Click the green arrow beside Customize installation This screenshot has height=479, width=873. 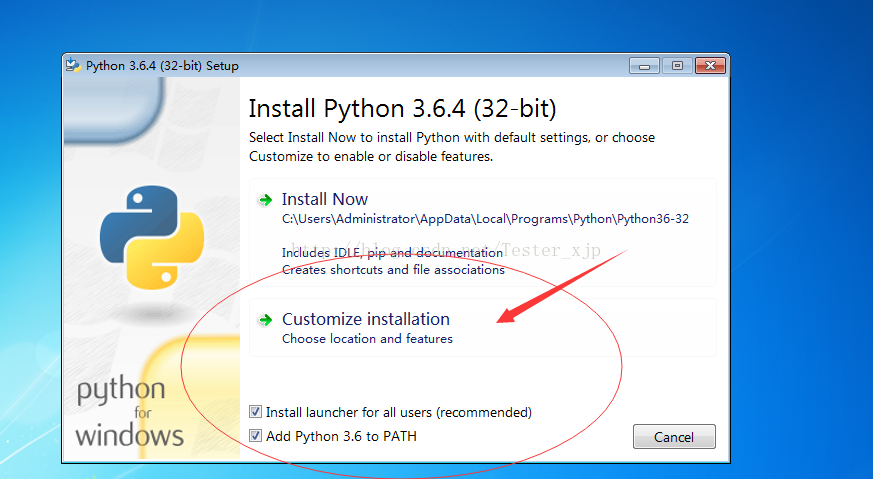pyautogui.click(x=266, y=320)
